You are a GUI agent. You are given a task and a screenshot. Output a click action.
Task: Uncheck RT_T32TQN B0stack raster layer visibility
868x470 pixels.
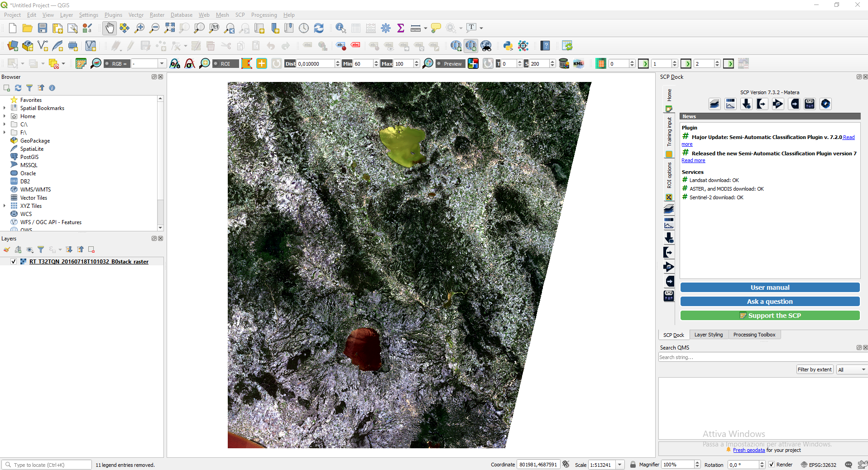coord(14,261)
